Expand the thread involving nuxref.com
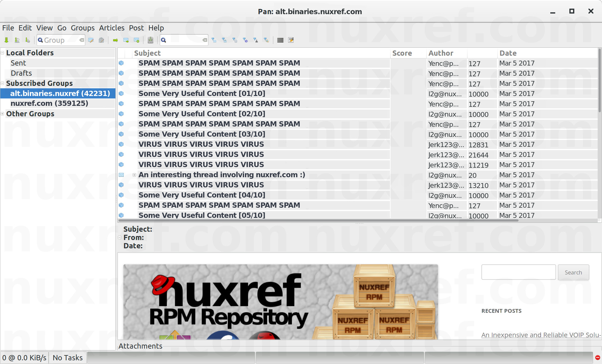The width and height of the screenshot is (602, 364). (x=134, y=175)
